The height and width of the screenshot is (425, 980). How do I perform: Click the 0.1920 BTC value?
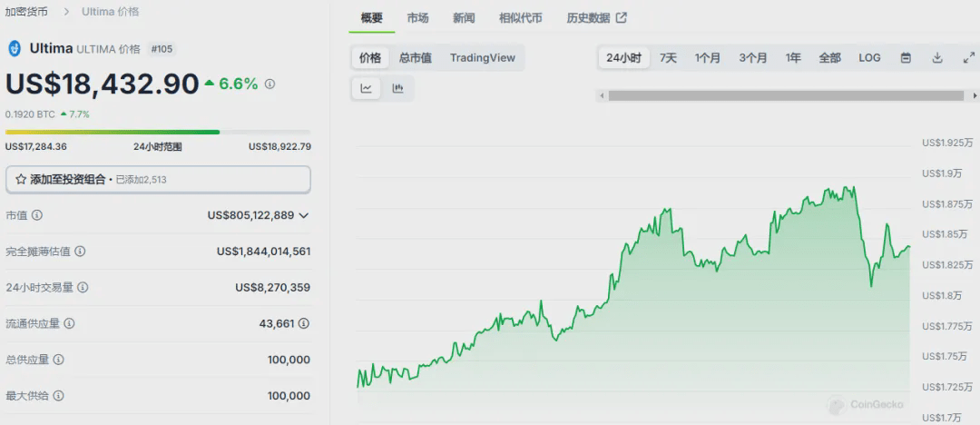click(29, 114)
